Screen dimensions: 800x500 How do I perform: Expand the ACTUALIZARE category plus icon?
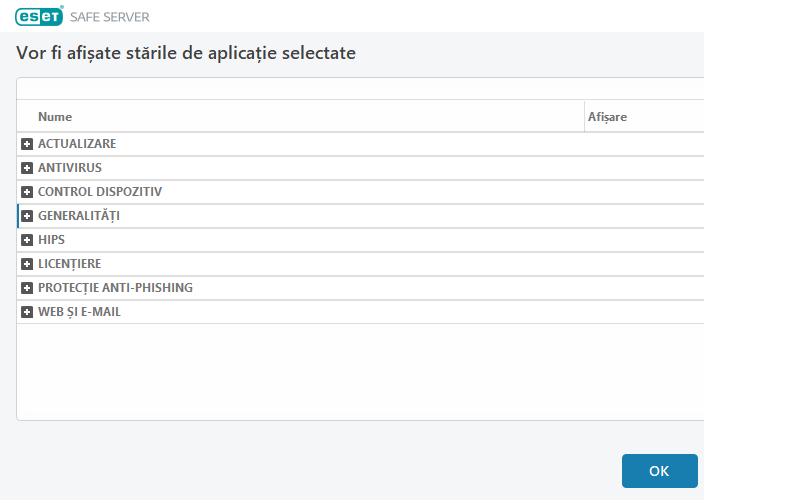click(x=27, y=144)
